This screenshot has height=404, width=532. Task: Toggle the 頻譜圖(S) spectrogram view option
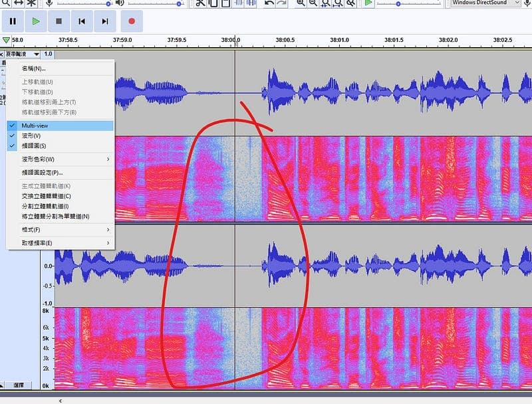click(x=61, y=146)
